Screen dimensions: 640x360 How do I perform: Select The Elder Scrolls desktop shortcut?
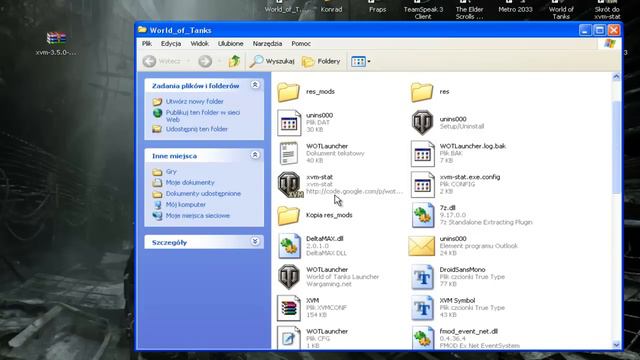(469, 10)
